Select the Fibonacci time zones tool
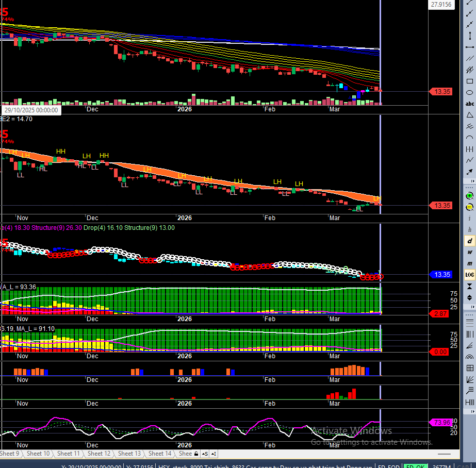Viewport: 476px width, 468px height. pos(470,334)
